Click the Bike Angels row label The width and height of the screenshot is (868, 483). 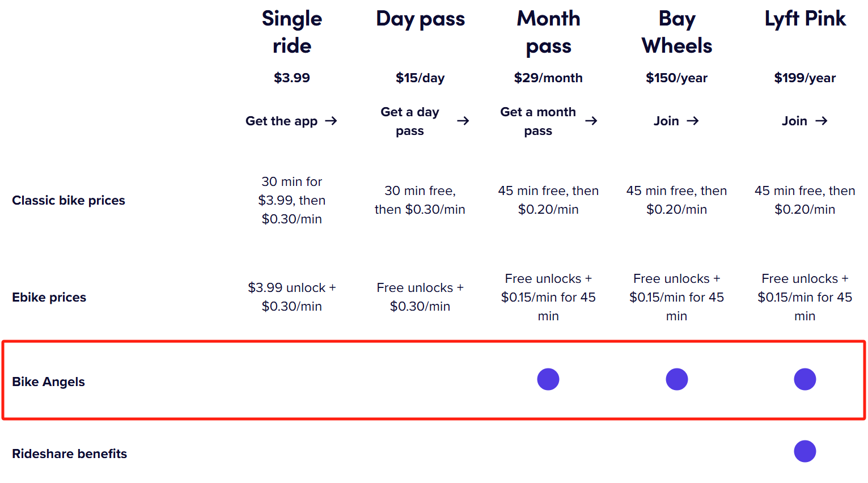[x=49, y=382]
